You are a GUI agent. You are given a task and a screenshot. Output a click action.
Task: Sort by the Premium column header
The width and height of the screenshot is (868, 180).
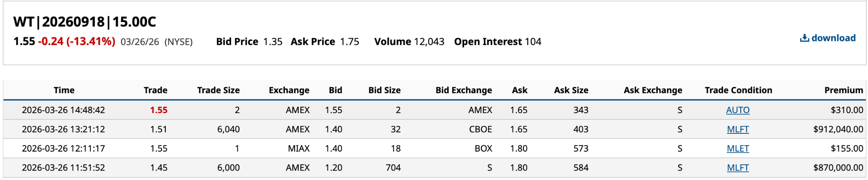point(843,90)
